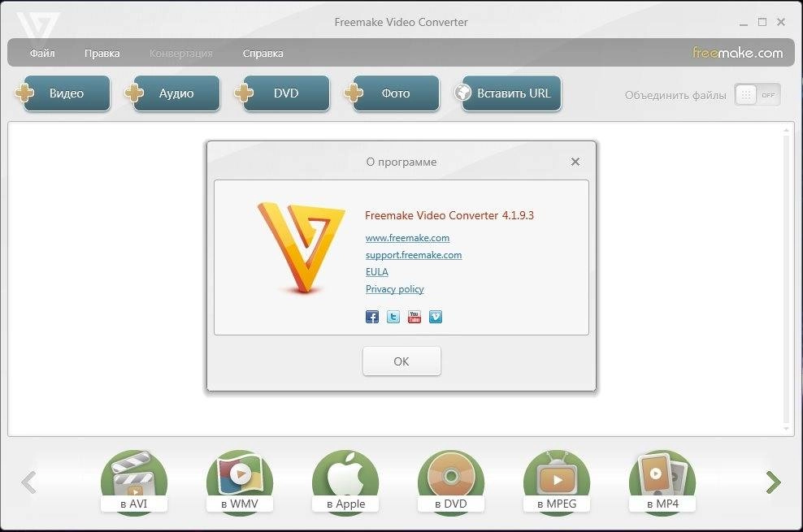Click the Freemake Video Converter 4.1.9.3 text
Image resolution: width=803 pixels, height=532 pixels.
click(449, 215)
